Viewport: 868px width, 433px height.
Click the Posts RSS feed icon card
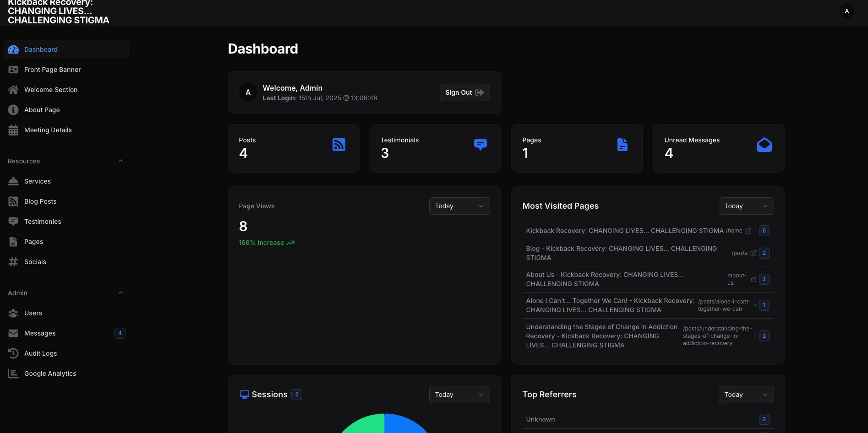(x=338, y=145)
